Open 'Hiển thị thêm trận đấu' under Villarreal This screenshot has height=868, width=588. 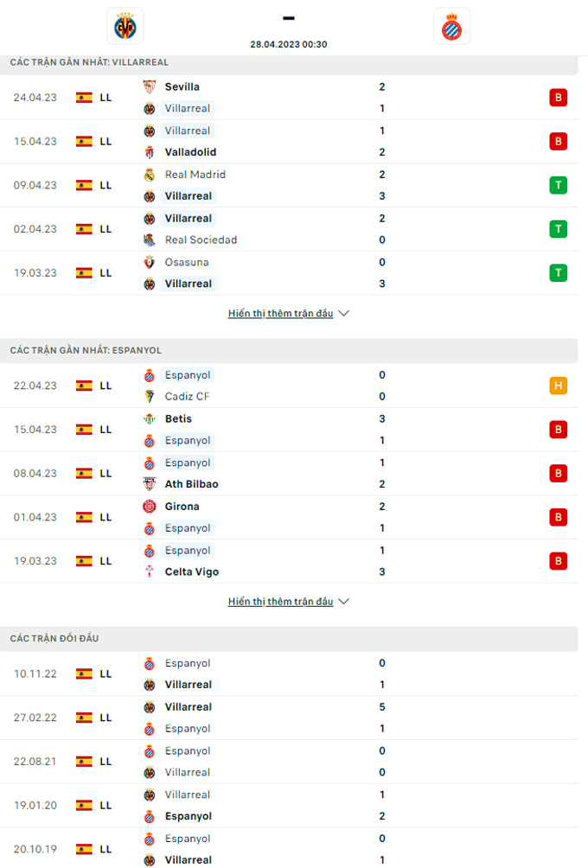[x=281, y=313]
